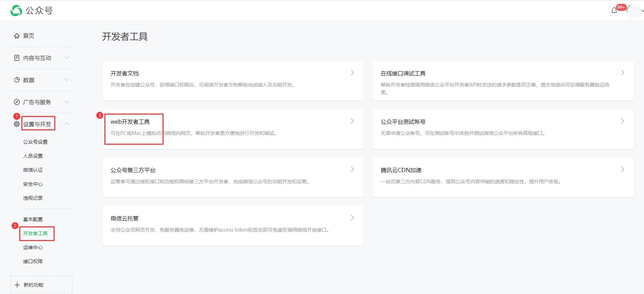Click the pie chart icon for 数据
This screenshot has width=644, height=294.
click(17, 80)
